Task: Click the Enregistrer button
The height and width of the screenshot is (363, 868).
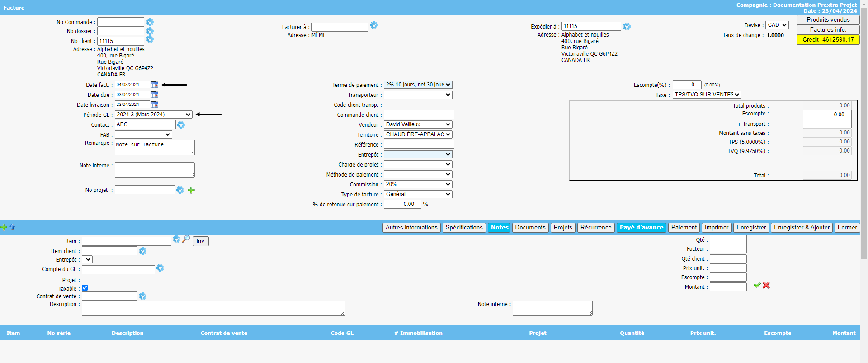Action: click(x=751, y=228)
